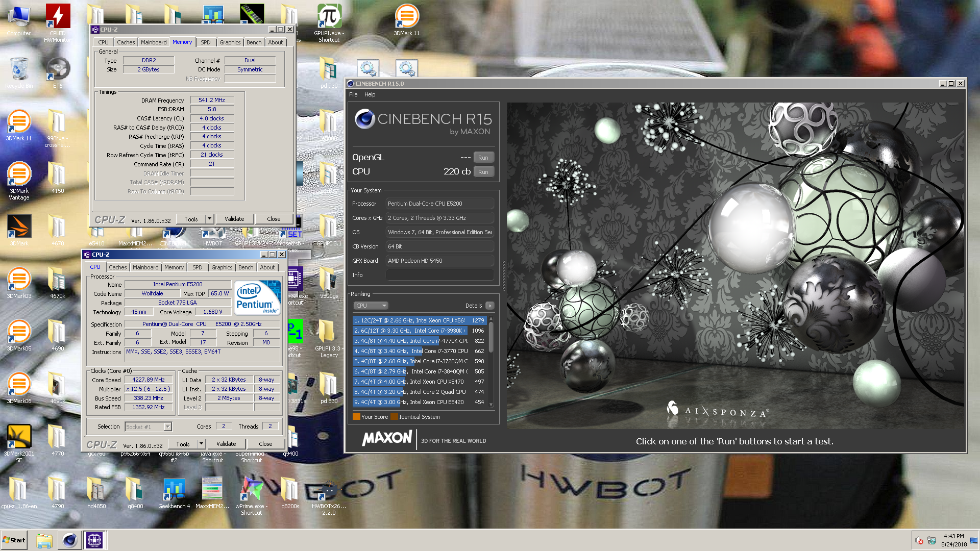The height and width of the screenshot is (551, 980).
Task: Launch CPUID HWMonitor from the desktop
Action: pyautogui.click(x=58, y=23)
